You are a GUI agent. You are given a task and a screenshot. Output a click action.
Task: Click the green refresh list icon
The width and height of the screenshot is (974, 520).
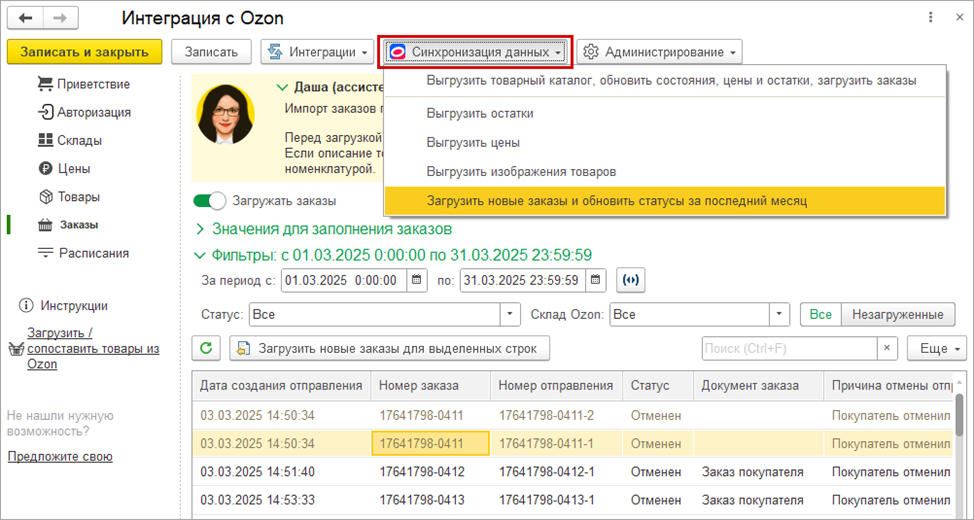click(x=206, y=348)
